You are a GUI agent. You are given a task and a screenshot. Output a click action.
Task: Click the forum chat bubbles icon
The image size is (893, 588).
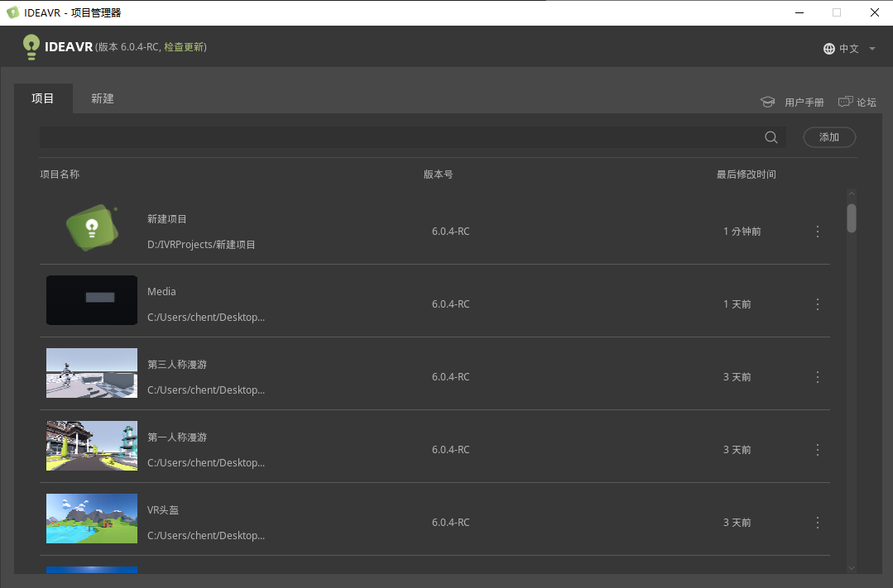coord(846,102)
